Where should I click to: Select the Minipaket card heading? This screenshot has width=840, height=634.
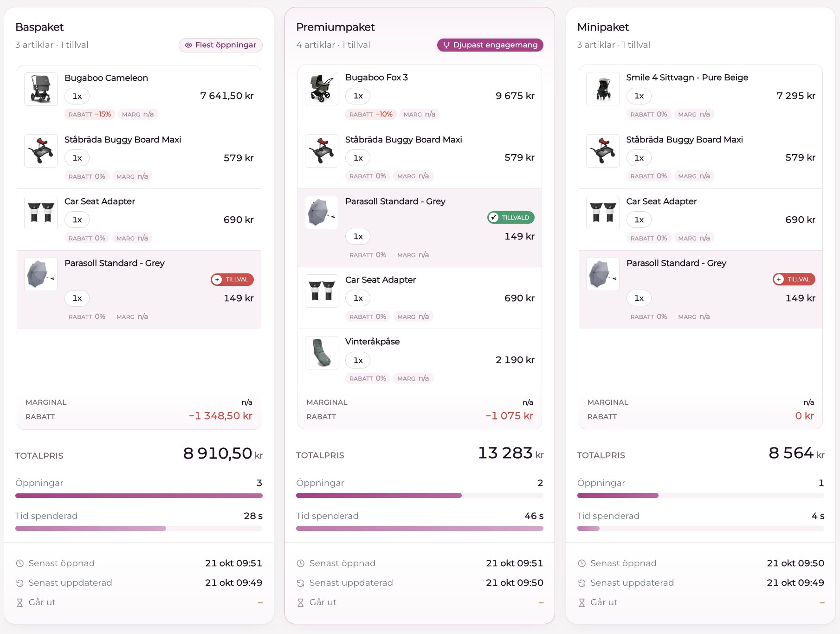point(603,27)
